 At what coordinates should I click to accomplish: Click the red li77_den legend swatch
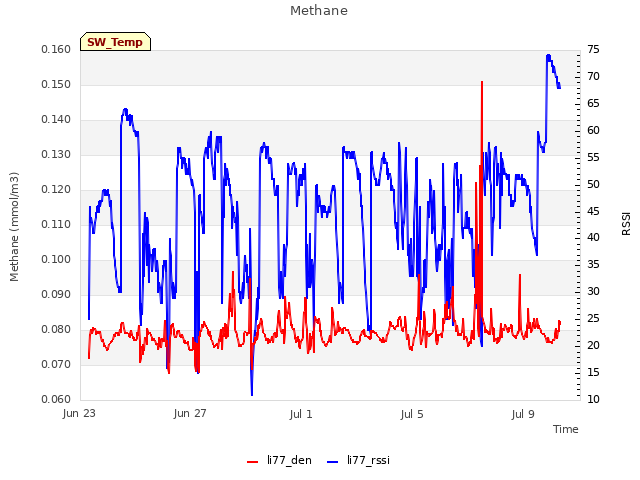pos(253,462)
